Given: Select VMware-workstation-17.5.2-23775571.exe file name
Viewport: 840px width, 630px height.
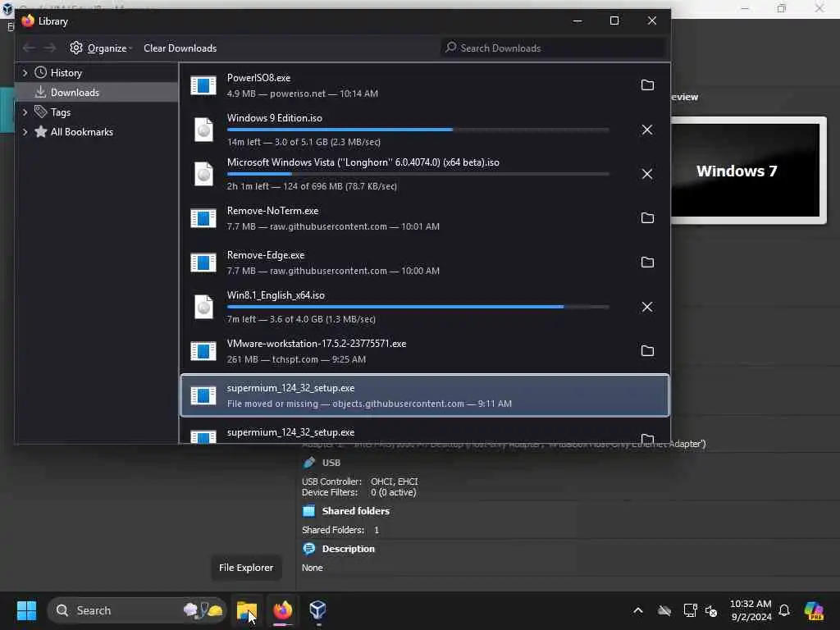Looking at the screenshot, I should pyautogui.click(x=317, y=344).
